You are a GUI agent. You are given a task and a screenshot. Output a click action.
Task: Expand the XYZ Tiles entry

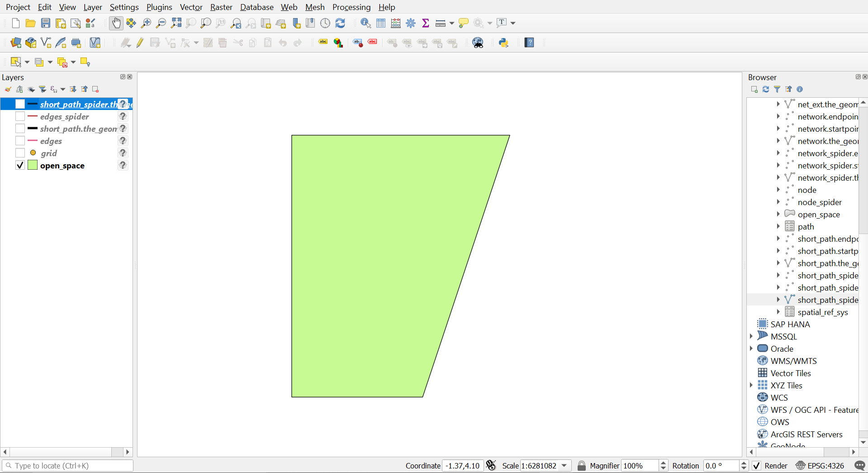point(751,385)
